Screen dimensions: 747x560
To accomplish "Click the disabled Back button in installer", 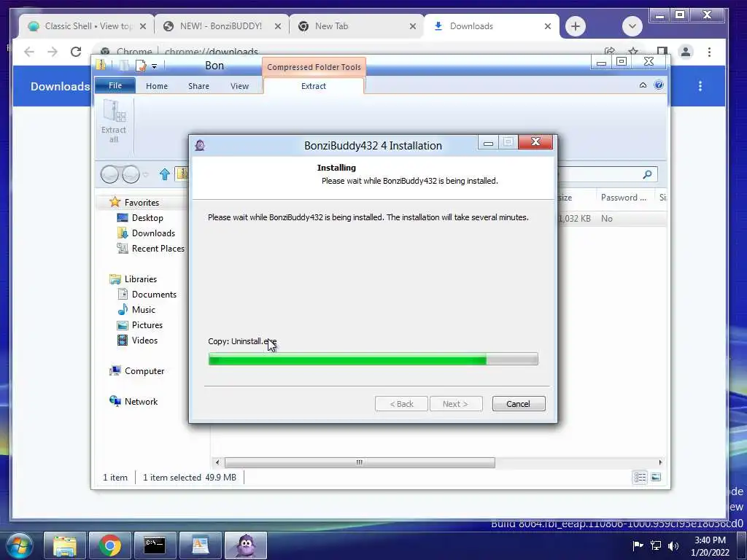I will 401,404.
